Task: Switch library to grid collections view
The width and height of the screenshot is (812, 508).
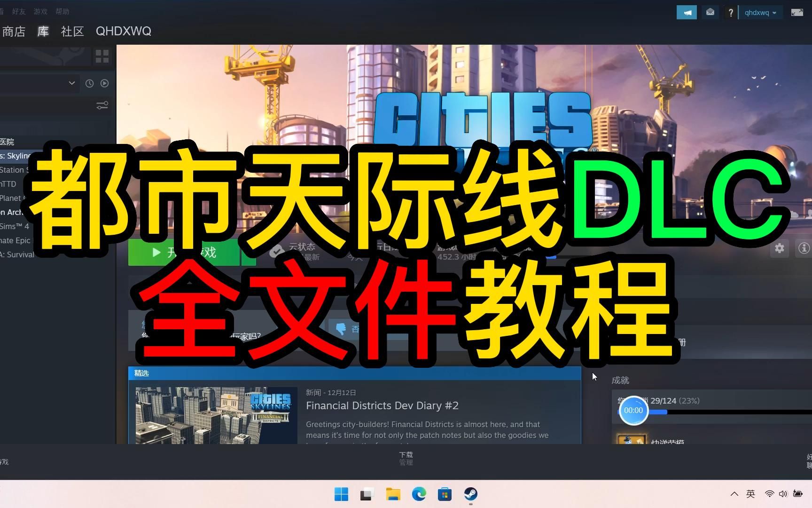Action: 102,56
